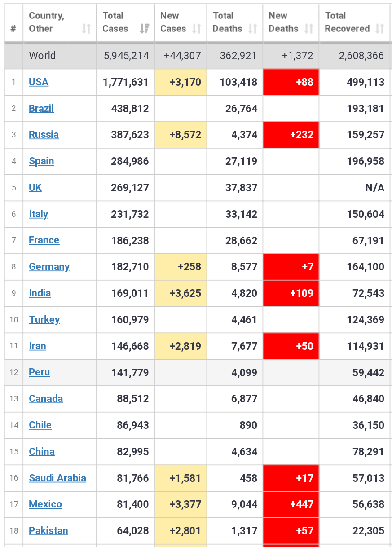392x547 pixels.
Task: Follow the Russia link
Action: pos(44,135)
